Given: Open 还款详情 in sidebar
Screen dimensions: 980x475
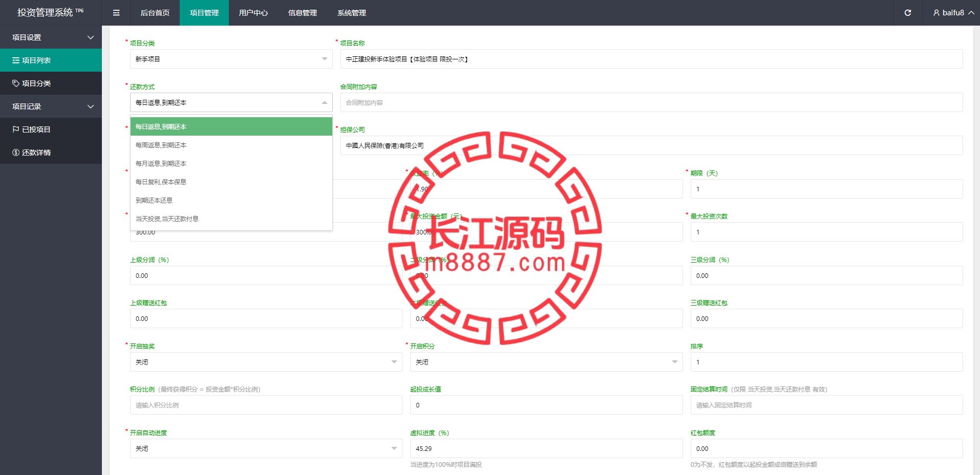Looking at the screenshot, I should 51,153.
